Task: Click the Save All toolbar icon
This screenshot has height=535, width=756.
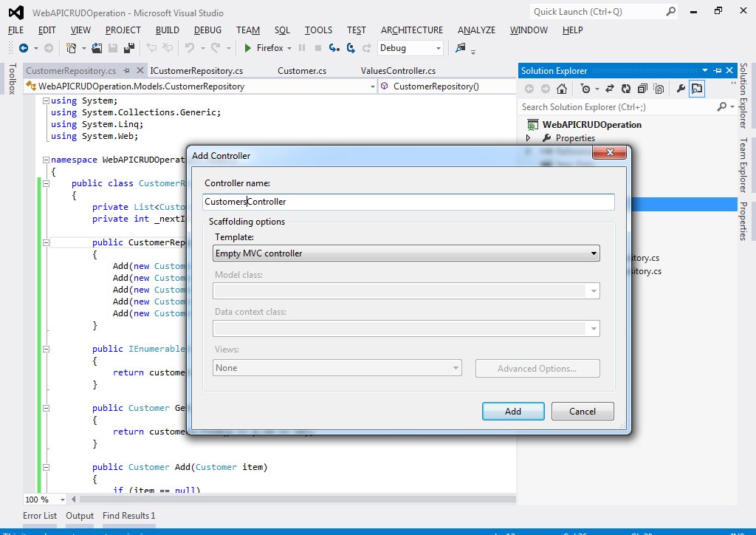Action: pos(128,47)
